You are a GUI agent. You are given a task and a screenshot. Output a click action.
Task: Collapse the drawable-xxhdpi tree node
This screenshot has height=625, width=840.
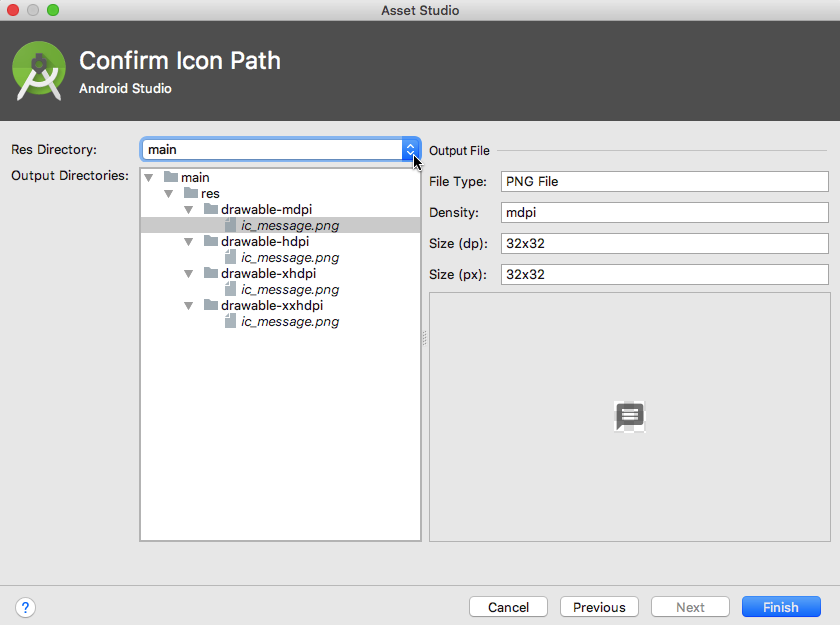click(188, 305)
